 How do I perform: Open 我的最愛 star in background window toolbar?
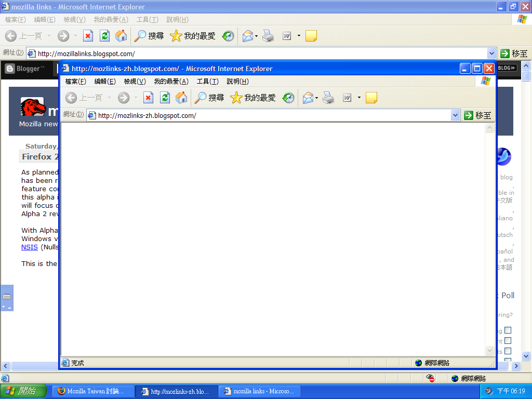pos(192,36)
